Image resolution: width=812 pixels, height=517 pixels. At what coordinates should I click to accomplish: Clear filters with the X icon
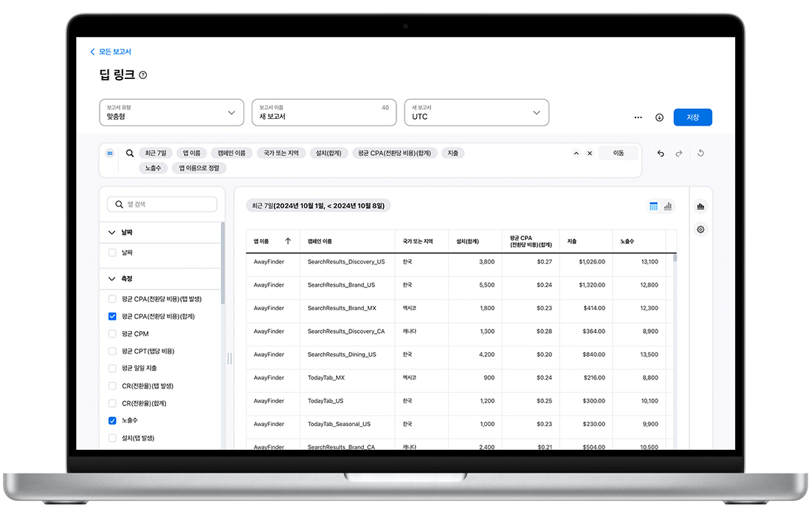pos(590,154)
